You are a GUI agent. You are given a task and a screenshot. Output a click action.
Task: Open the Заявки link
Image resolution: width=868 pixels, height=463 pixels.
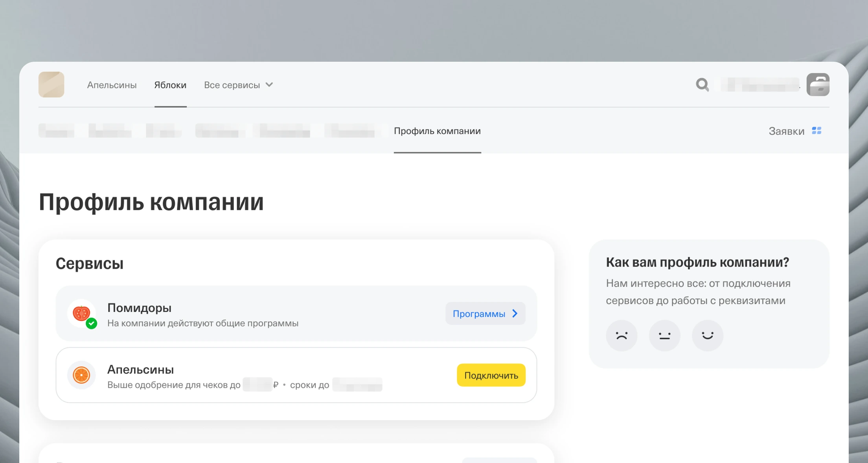[x=786, y=131]
